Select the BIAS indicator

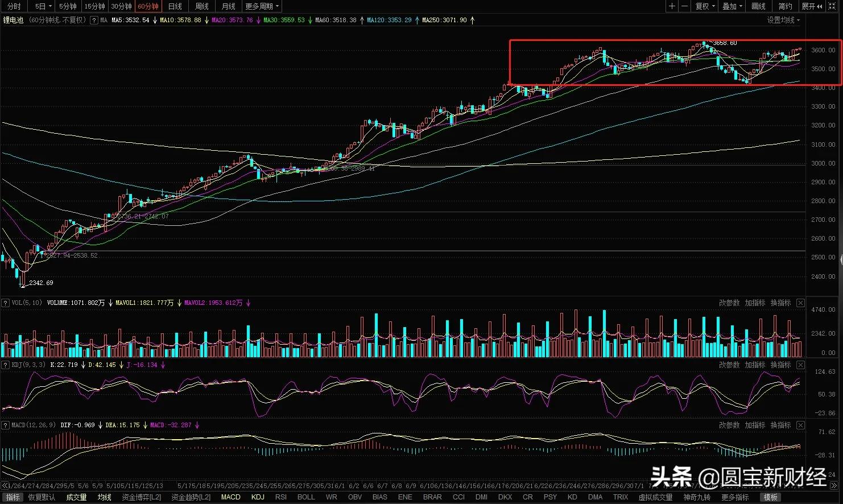pos(380,497)
